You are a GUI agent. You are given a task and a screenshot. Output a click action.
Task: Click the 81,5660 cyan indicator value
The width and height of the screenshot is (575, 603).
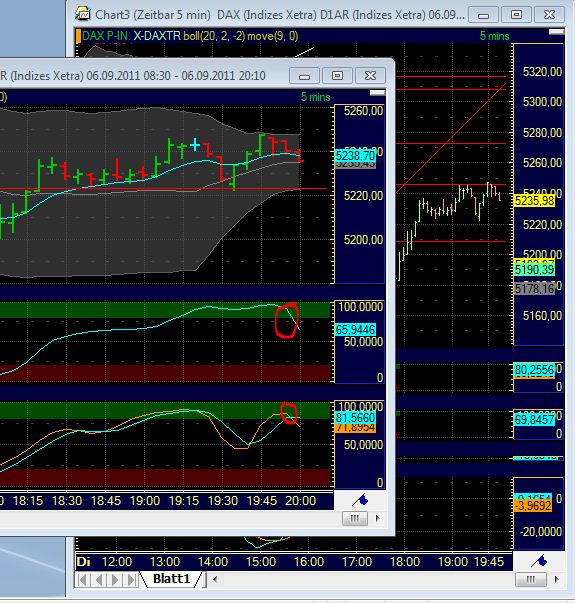355,418
